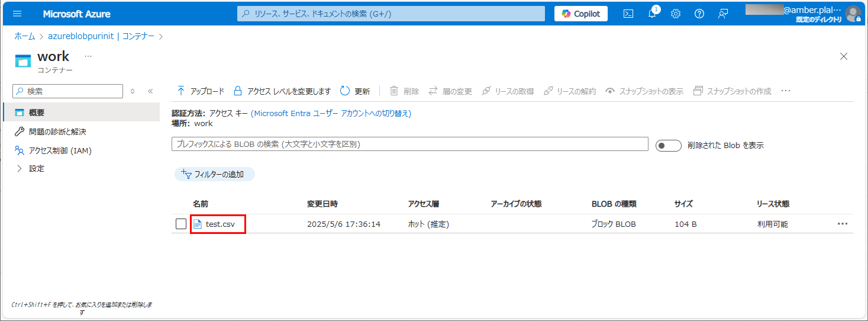
Task: Click スナップショットの表示 toolbar button
Action: pos(644,91)
